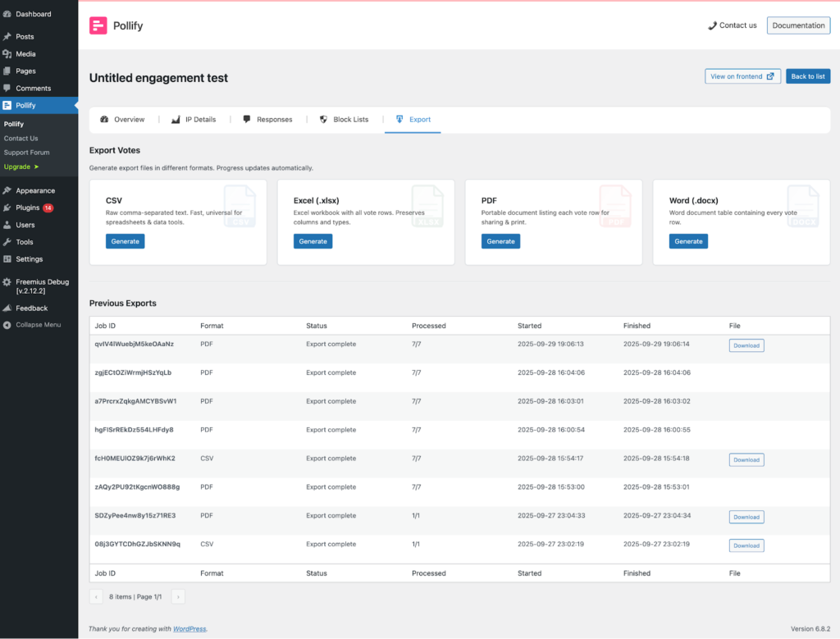Open Plugins with 14 updates badge
Viewport: 840px width, 639px height.
28,208
